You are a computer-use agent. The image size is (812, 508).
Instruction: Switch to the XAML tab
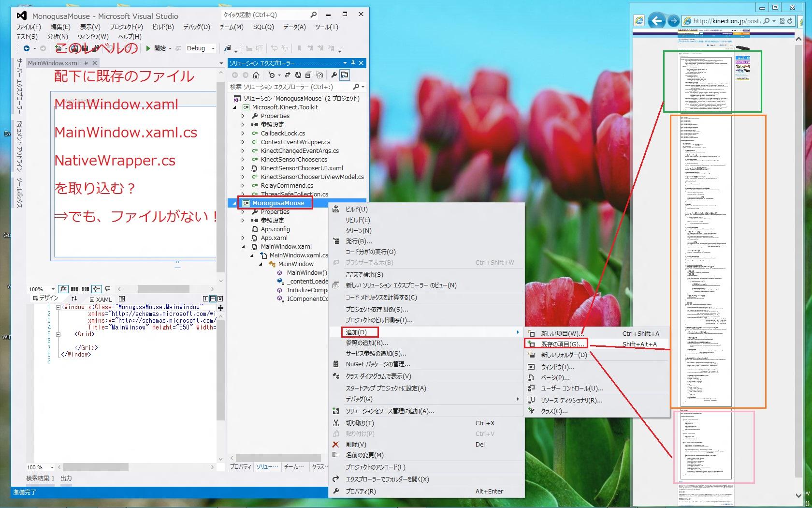click(x=101, y=299)
